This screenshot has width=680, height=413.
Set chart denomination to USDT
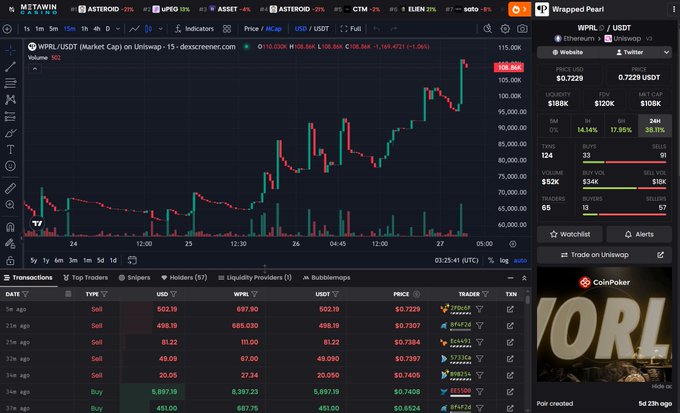coord(321,29)
